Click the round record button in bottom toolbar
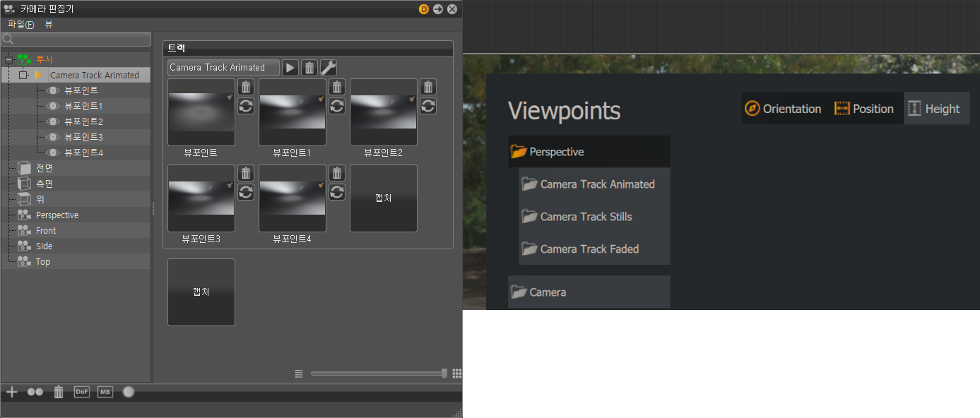The height and width of the screenshot is (418, 980). point(129,392)
